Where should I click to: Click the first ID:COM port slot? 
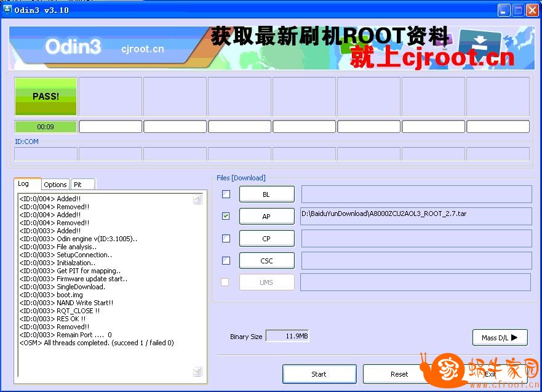point(46,154)
